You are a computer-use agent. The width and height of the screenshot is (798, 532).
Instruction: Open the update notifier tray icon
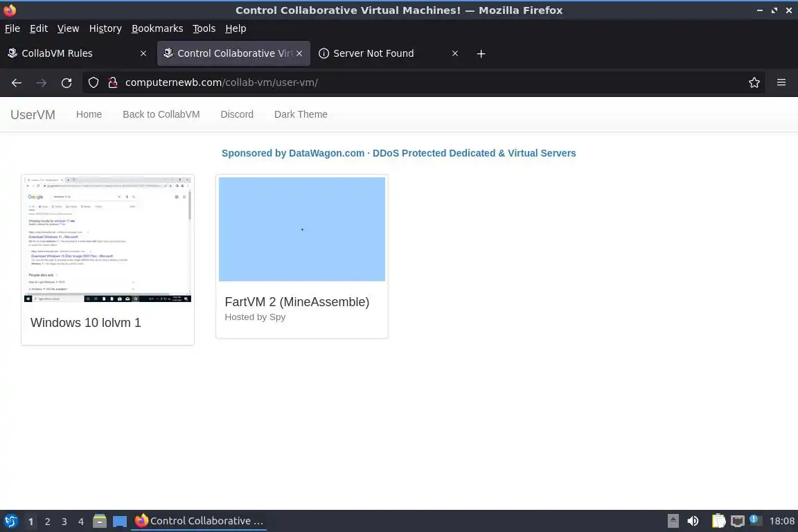[x=755, y=520]
